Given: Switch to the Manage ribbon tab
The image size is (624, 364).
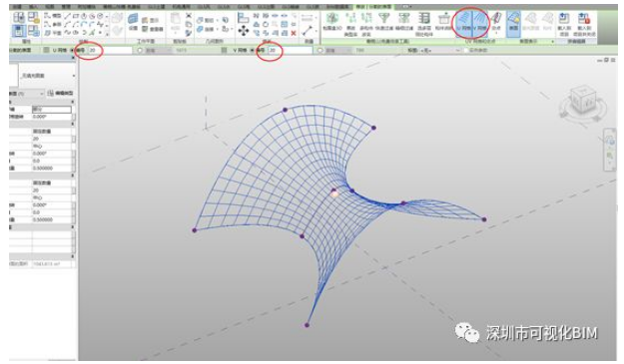Looking at the screenshot, I should pyautogui.click(x=66, y=7).
